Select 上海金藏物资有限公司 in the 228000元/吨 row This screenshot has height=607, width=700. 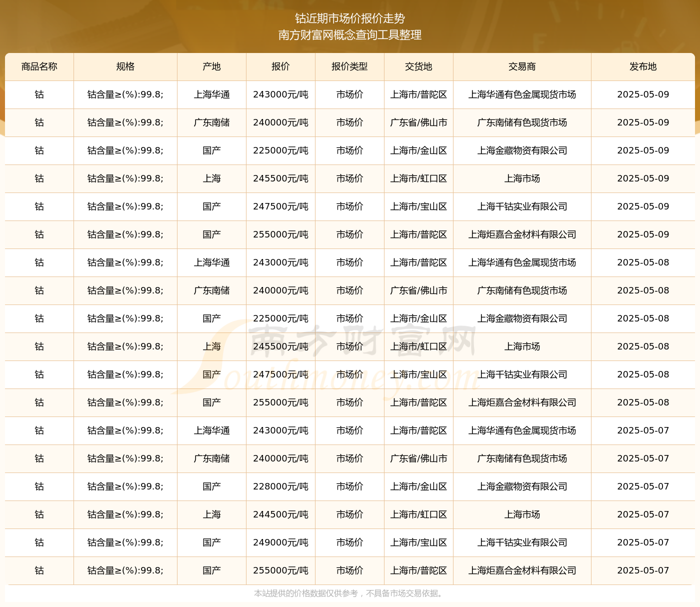click(522, 486)
